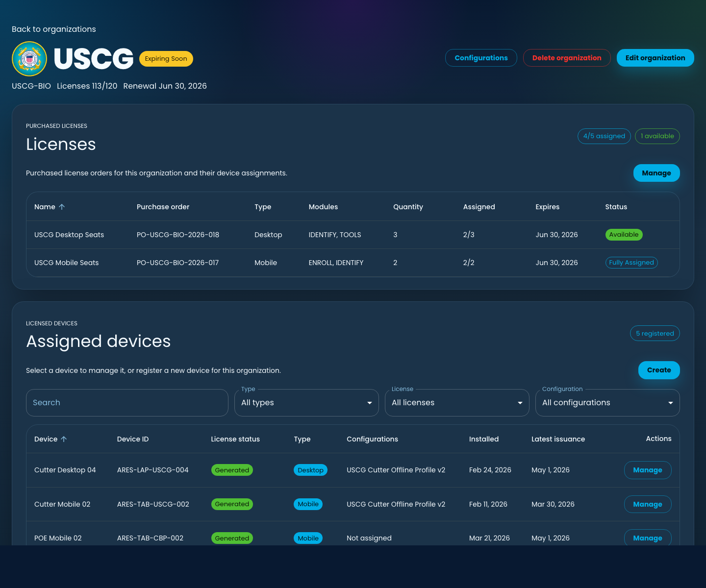Click Delete organization button
Screen dimensions: 706x588
[x=567, y=58]
